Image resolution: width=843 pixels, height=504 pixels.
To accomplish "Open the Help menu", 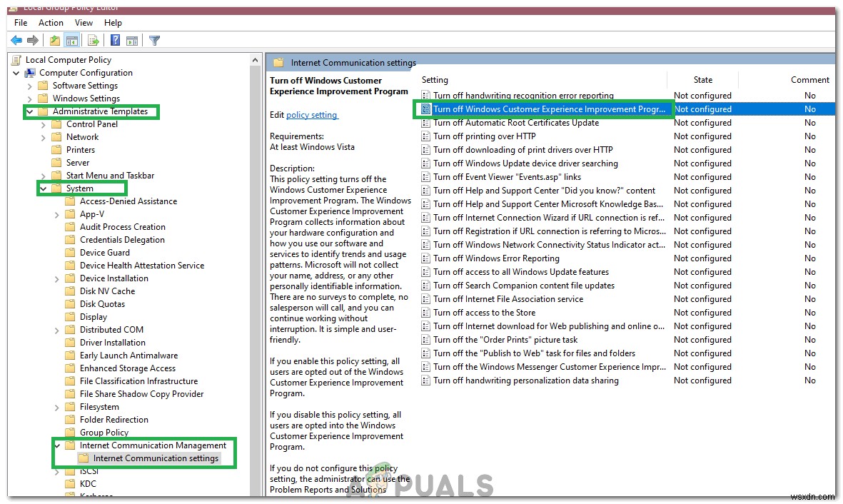I will 113,23.
